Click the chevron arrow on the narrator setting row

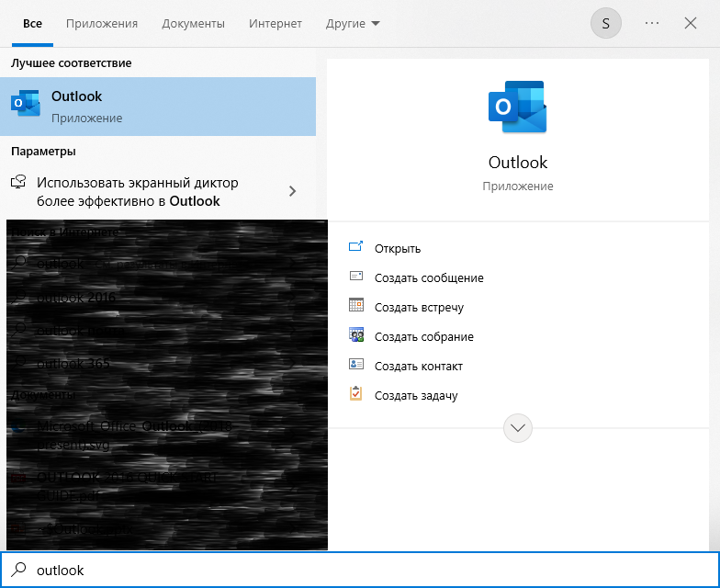pyautogui.click(x=292, y=191)
